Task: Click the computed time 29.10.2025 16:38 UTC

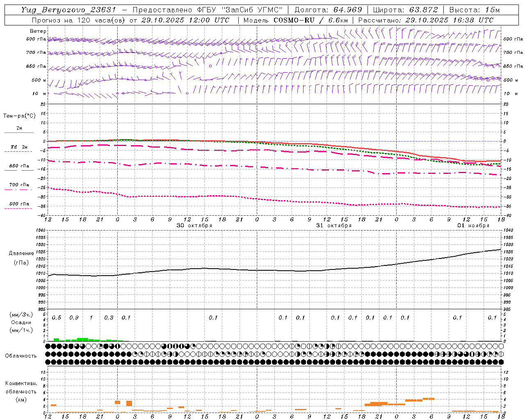Action: point(449,20)
